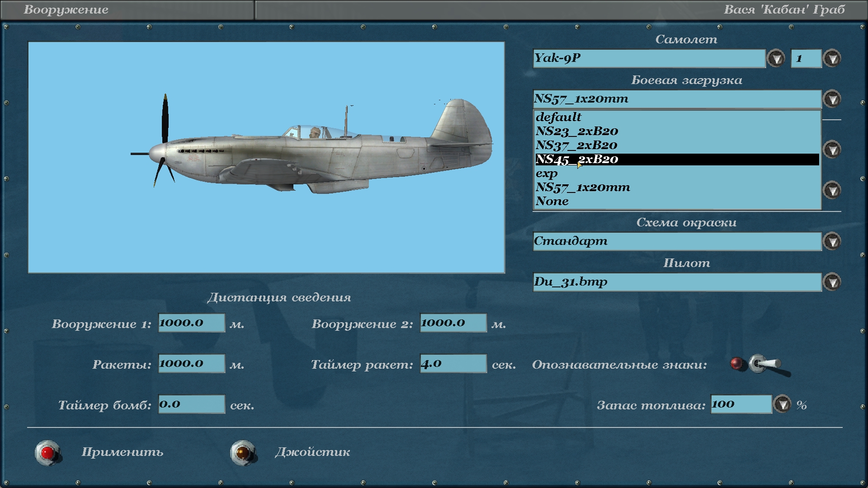Click the Применить text label

(122, 452)
